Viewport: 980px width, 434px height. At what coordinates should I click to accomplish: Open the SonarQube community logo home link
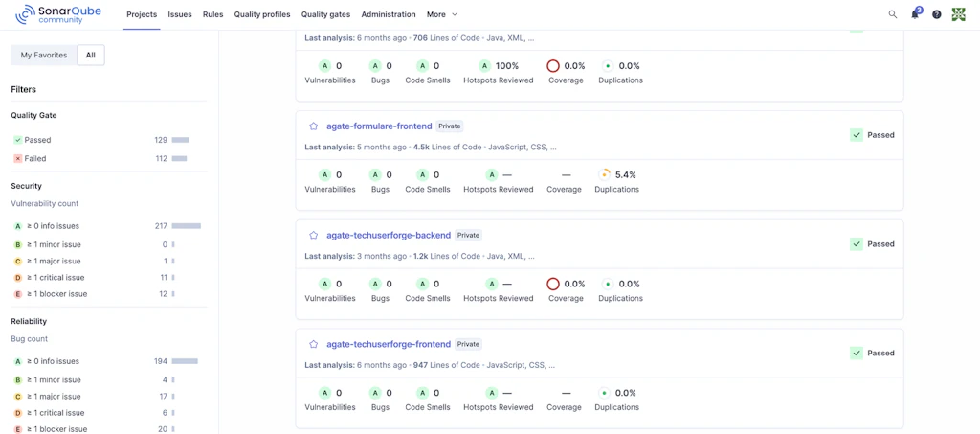pyautogui.click(x=57, y=14)
